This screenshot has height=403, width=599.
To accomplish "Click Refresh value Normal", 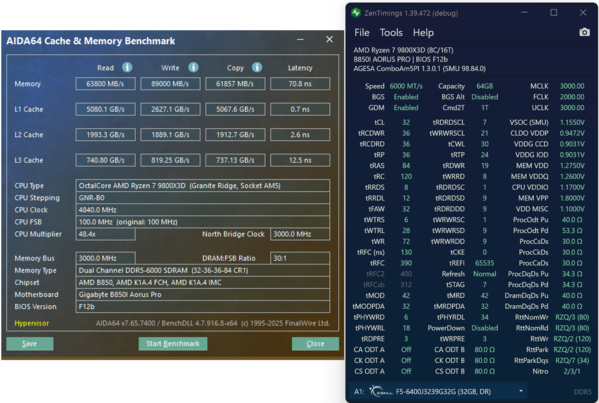I will (485, 274).
